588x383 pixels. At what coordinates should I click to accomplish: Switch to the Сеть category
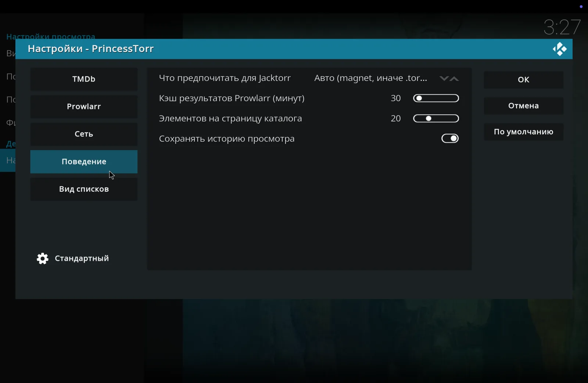[x=84, y=134]
